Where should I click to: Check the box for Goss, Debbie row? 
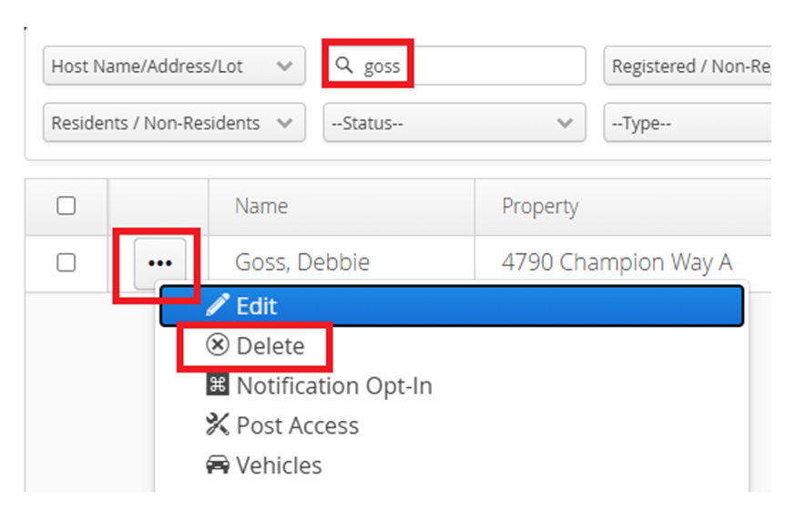point(66,263)
